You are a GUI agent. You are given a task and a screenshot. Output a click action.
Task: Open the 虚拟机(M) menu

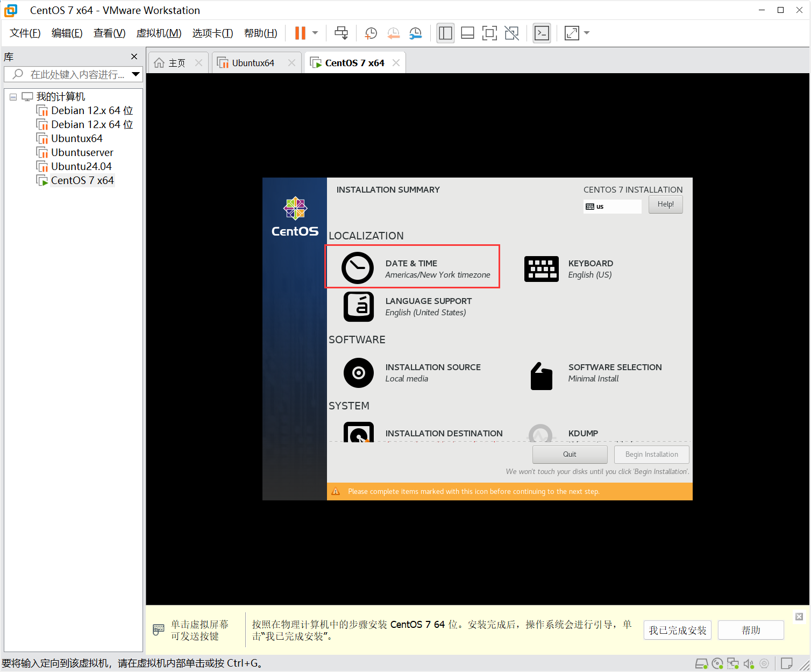pyautogui.click(x=159, y=33)
